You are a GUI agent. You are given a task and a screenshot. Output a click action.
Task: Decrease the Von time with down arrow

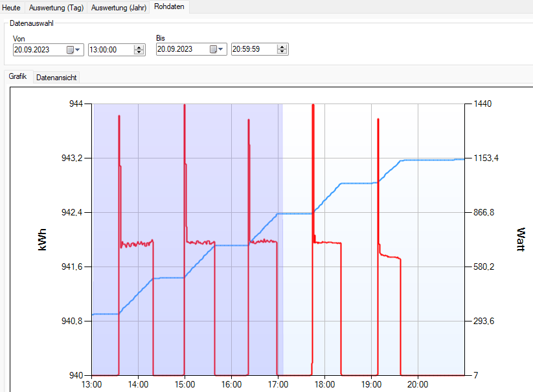pyautogui.click(x=139, y=52)
